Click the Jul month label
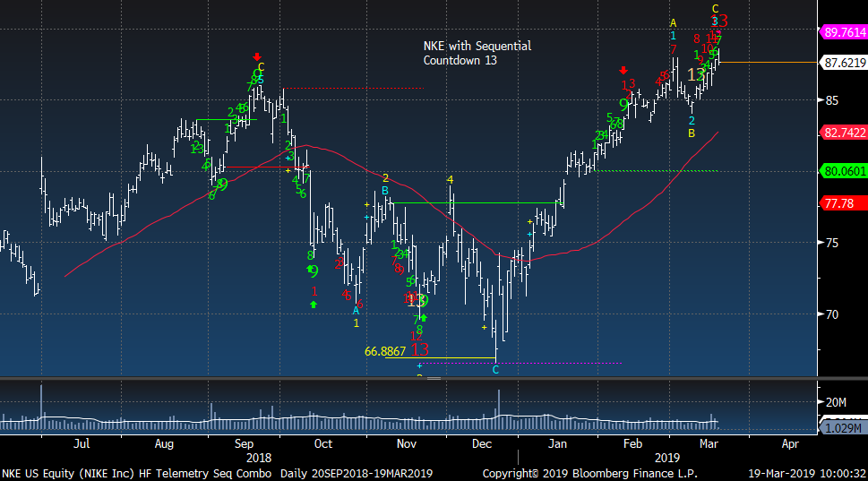The height and width of the screenshot is (481, 868). coord(82,443)
